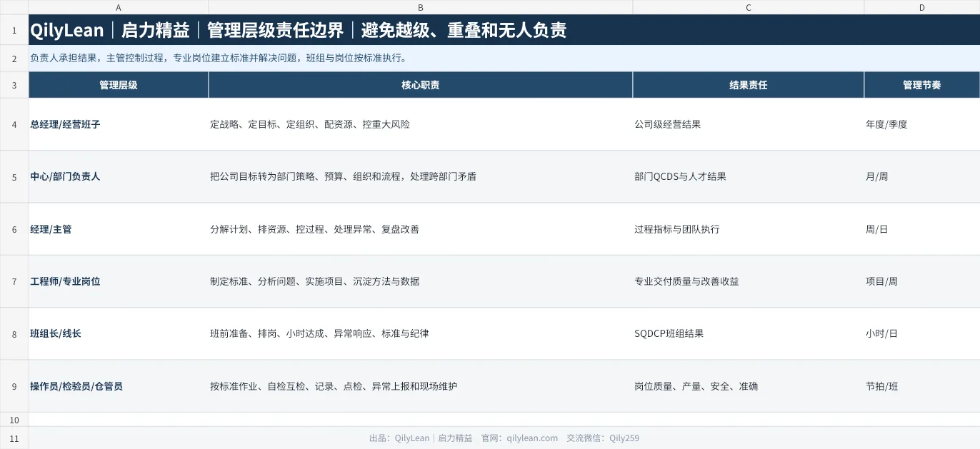Select cell 班前准备、排岗、小时达成
980x449 pixels.
point(421,333)
